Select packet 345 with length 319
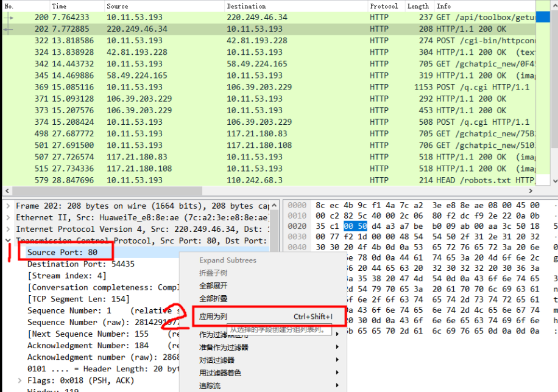This screenshot has height=392, width=558. pos(269,75)
